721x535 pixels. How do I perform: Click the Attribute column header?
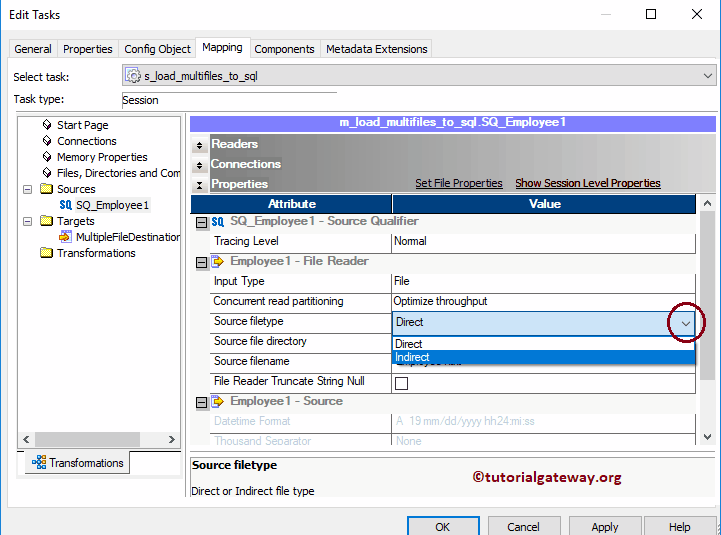click(292, 204)
